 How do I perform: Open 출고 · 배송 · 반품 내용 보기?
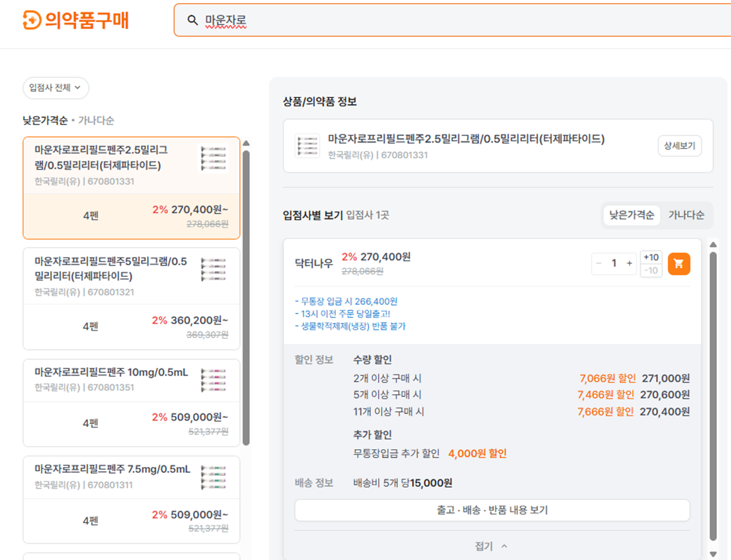(x=492, y=510)
